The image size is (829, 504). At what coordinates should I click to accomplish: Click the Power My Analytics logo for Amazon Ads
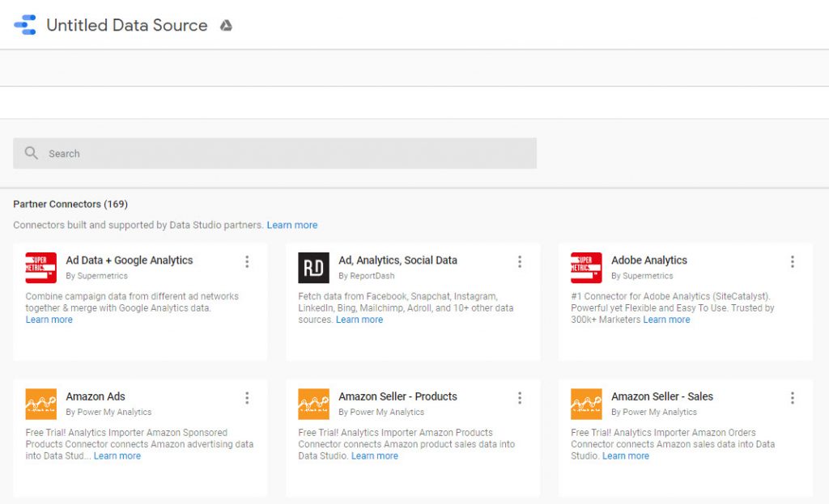click(x=40, y=404)
